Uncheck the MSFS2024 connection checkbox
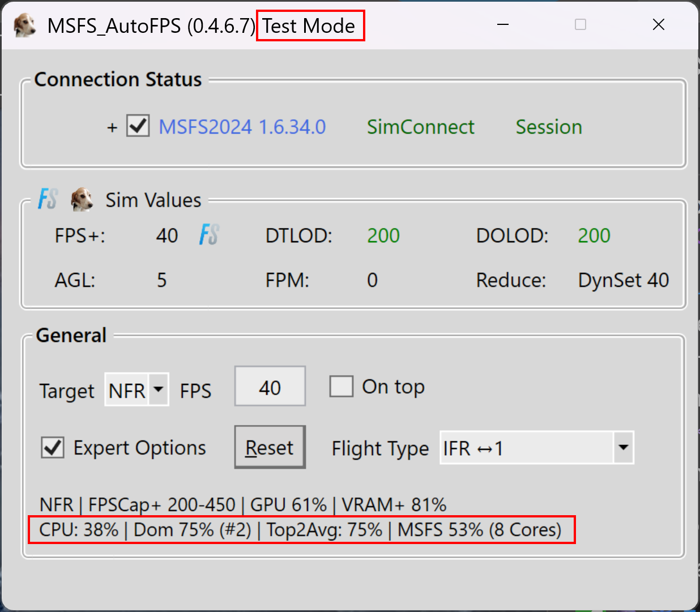The width and height of the screenshot is (700, 612). point(138,126)
